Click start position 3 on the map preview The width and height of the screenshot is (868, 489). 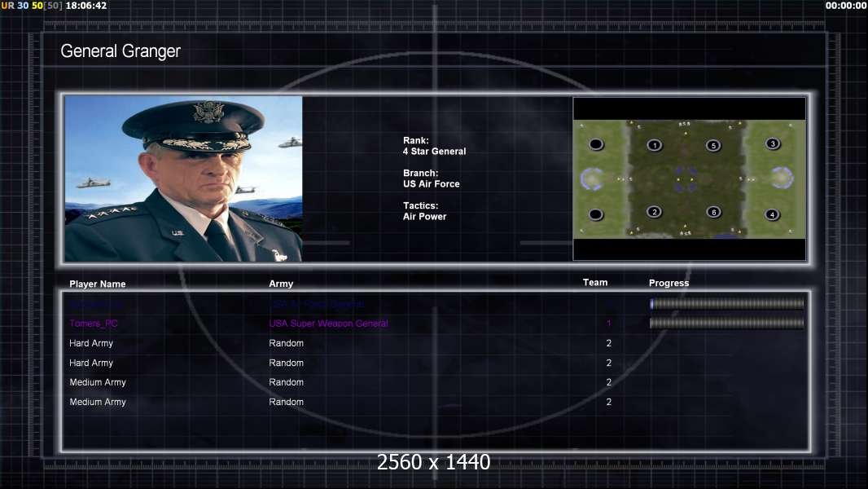click(773, 144)
